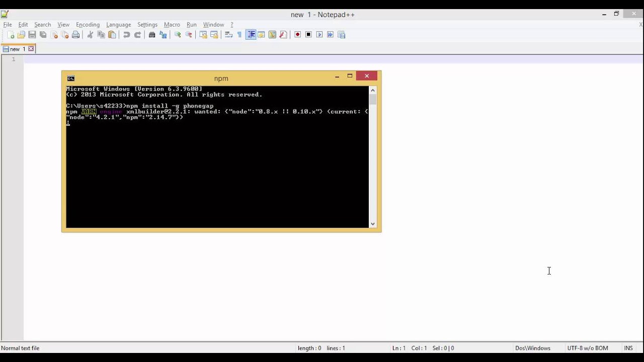Screen dimensions: 644x362
Task: Open the Replace dialog icon
Action: pos(163,35)
